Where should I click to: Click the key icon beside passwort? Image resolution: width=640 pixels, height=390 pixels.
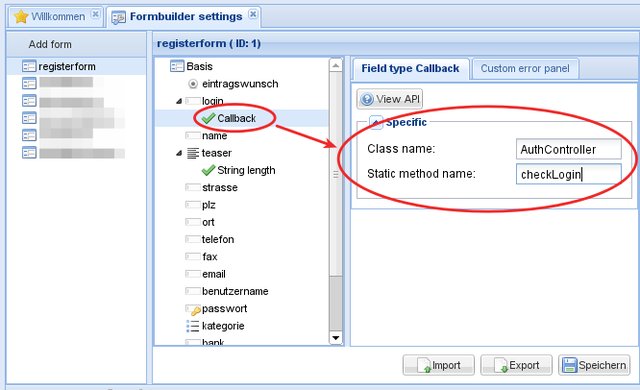point(193,310)
